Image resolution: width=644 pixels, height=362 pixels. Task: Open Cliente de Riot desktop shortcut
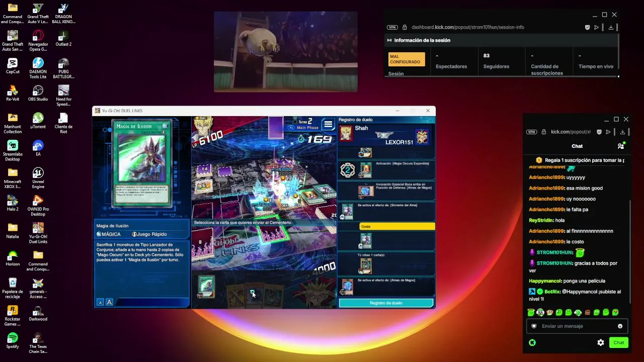tap(63, 124)
